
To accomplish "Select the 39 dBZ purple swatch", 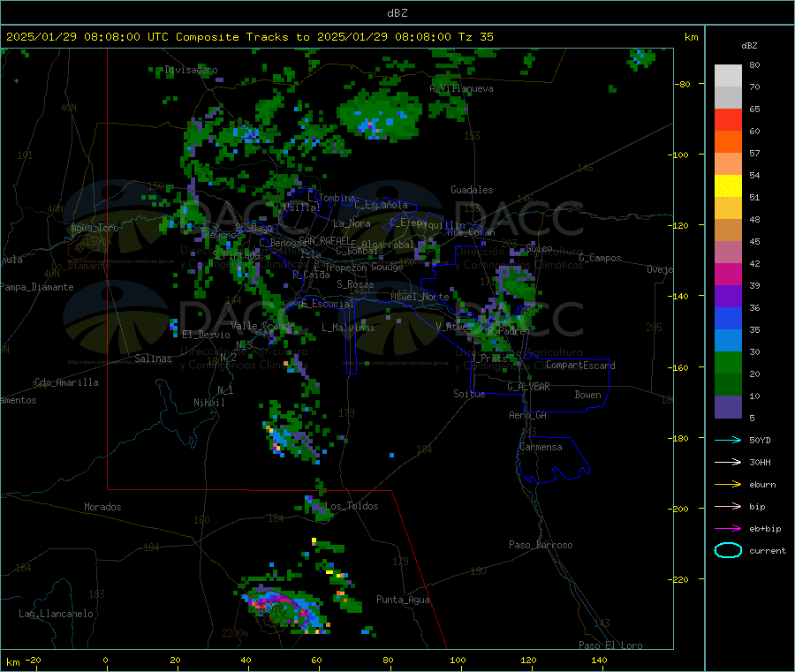I will pos(728,297).
